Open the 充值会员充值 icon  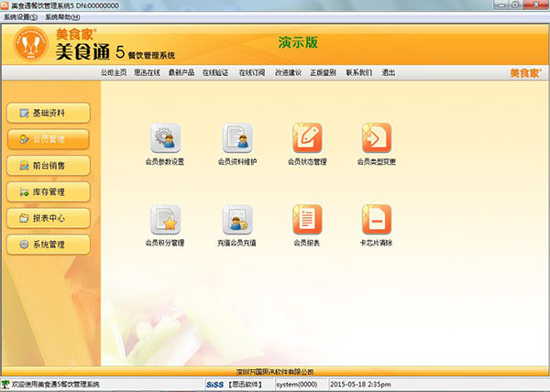click(237, 219)
